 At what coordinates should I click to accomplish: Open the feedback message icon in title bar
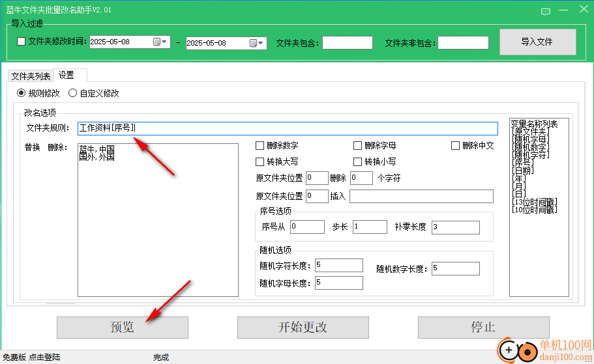[546, 12]
